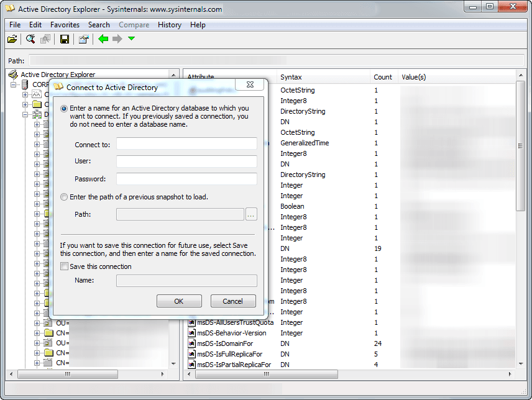Cancel the Connect to Active Directory dialog
532x400 pixels.
coord(232,301)
